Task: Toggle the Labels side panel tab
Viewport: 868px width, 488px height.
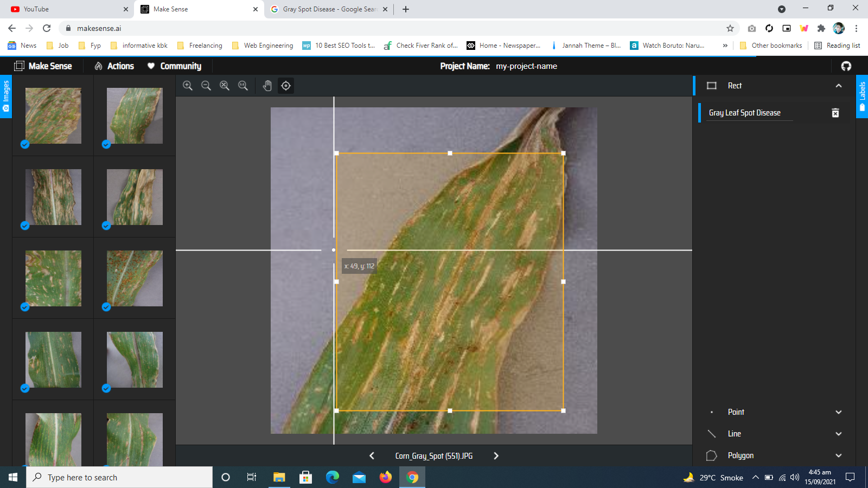Action: [x=862, y=96]
